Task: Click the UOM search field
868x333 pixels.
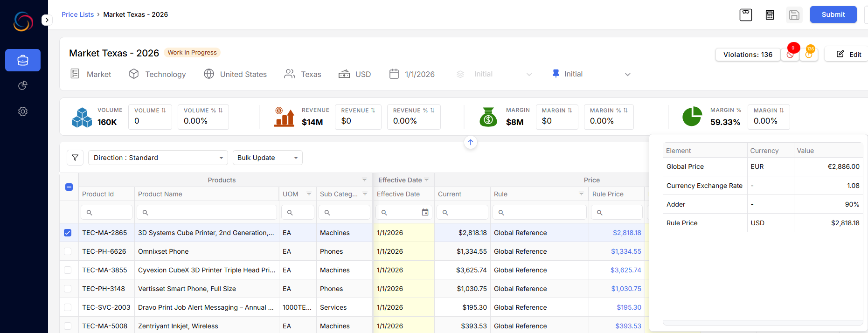Action: 298,212
